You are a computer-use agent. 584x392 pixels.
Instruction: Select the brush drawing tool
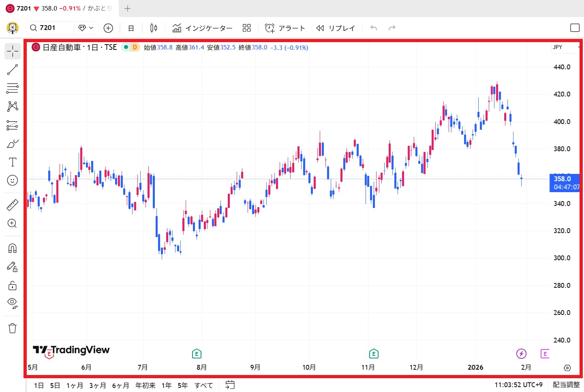click(13, 144)
